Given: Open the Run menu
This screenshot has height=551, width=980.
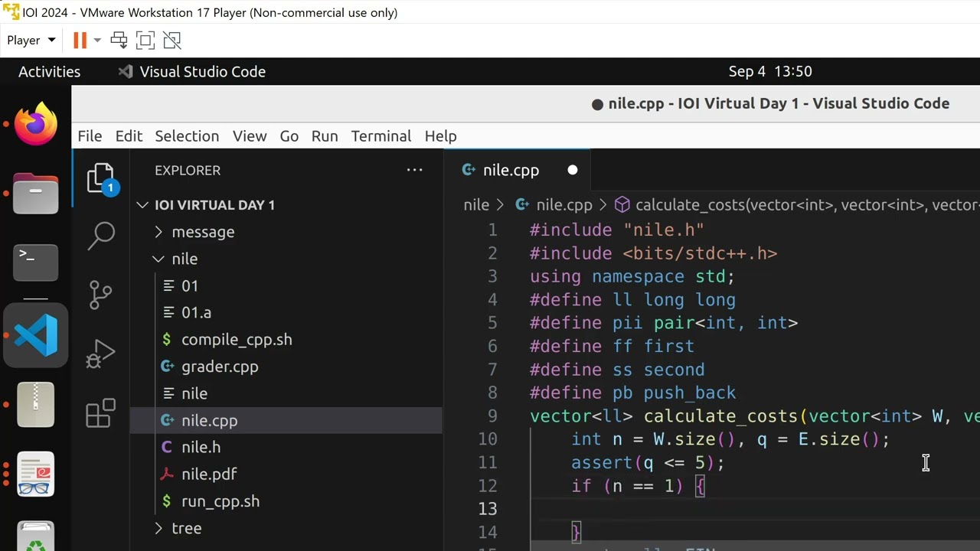Looking at the screenshot, I should (x=325, y=135).
